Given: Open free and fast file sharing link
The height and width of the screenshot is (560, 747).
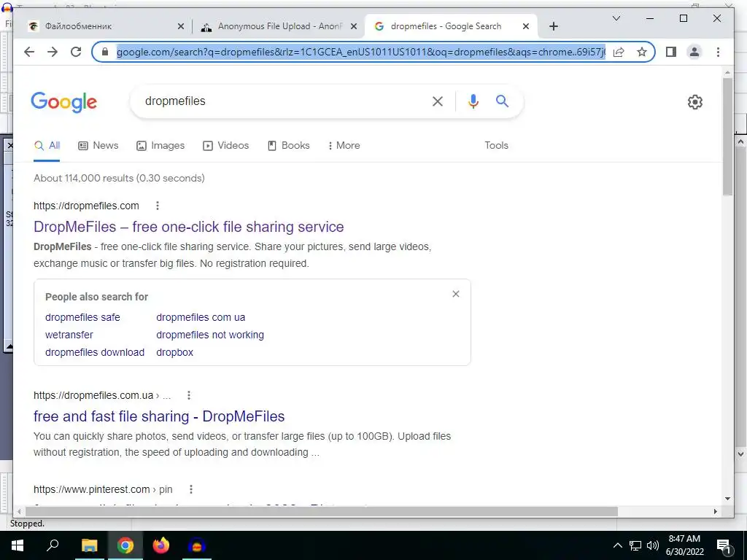Looking at the screenshot, I should coord(159,416).
